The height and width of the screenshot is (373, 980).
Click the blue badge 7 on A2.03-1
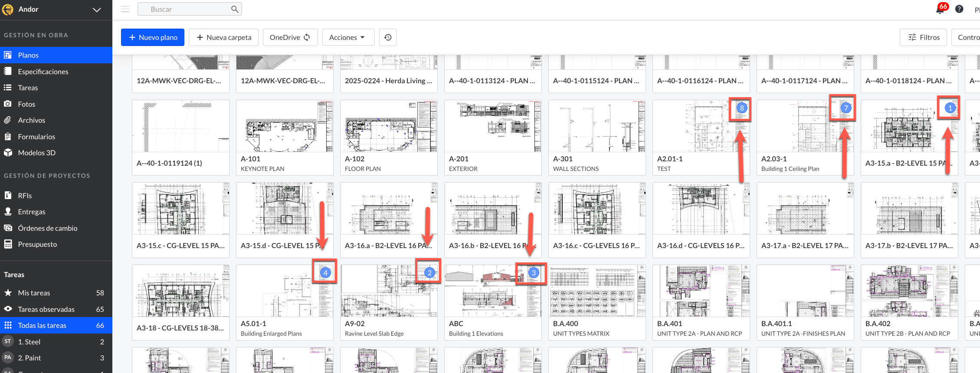[x=846, y=108]
